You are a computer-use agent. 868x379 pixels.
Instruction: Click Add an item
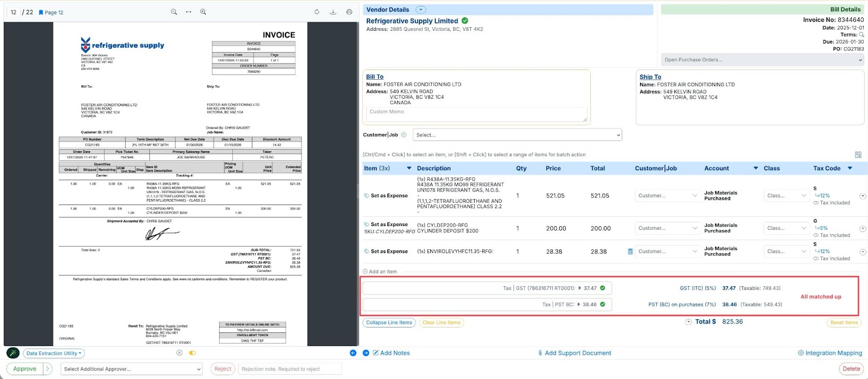(380, 272)
